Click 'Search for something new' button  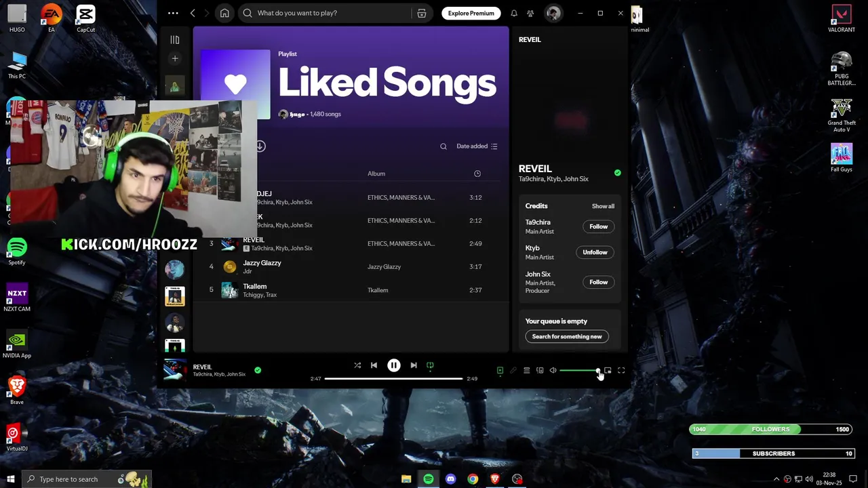[x=567, y=336]
